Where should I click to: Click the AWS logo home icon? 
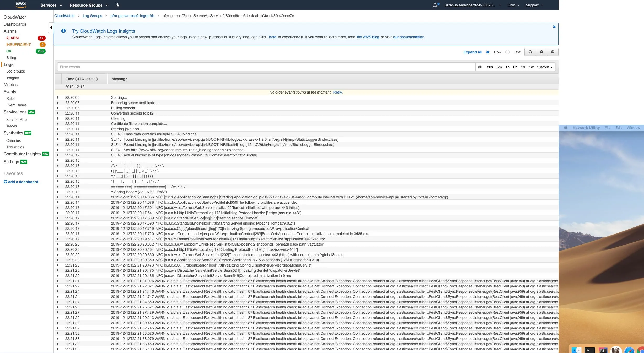pos(21,5)
